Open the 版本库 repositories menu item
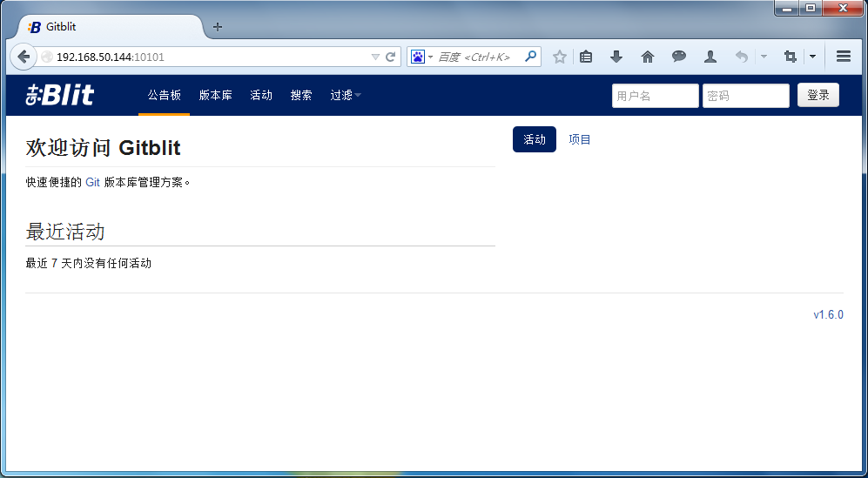Image resolution: width=868 pixels, height=478 pixels. tap(215, 95)
